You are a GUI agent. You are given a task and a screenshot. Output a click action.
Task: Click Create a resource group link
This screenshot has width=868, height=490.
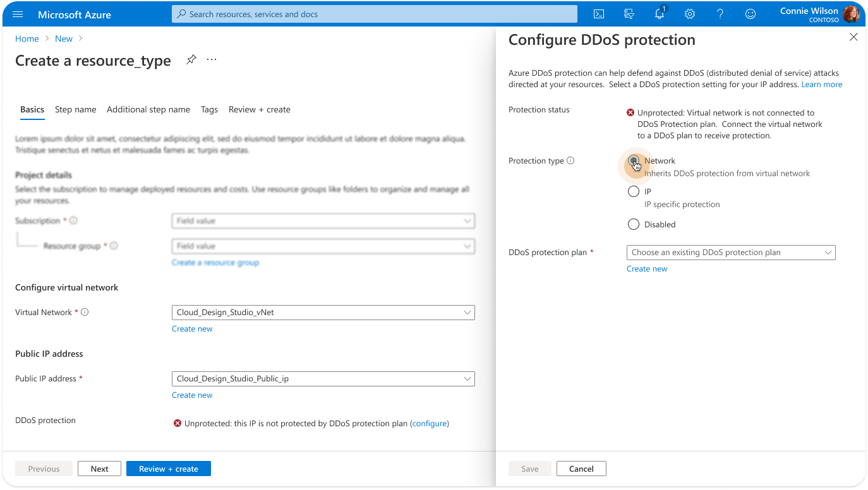pyautogui.click(x=215, y=262)
